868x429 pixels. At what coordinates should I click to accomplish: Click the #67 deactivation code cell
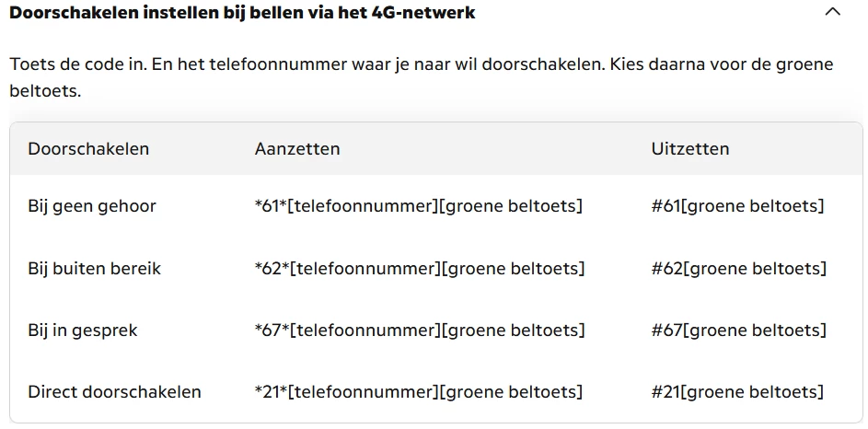point(738,330)
